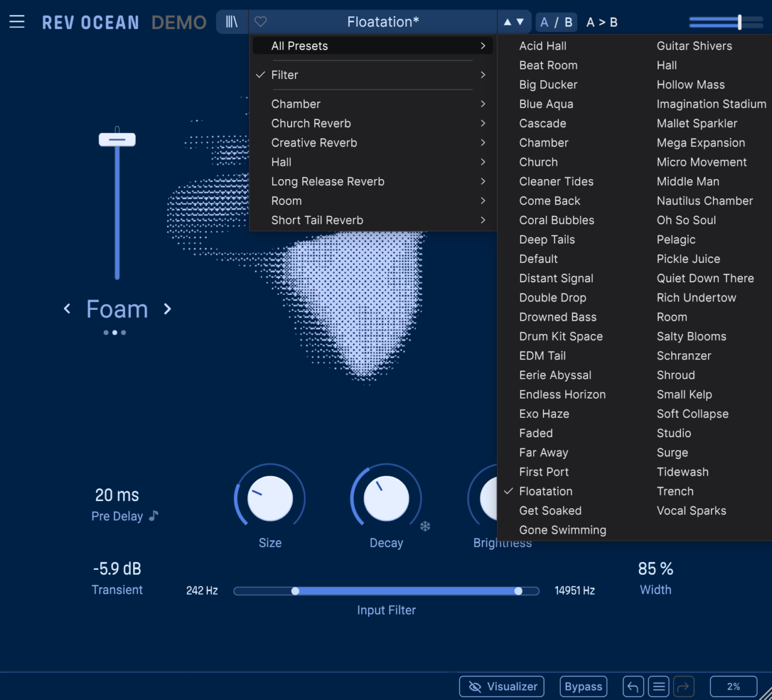Click the Input Filter low-cut handle
Image resolution: width=772 pixels, height=700 pixels.
point(295,591)
